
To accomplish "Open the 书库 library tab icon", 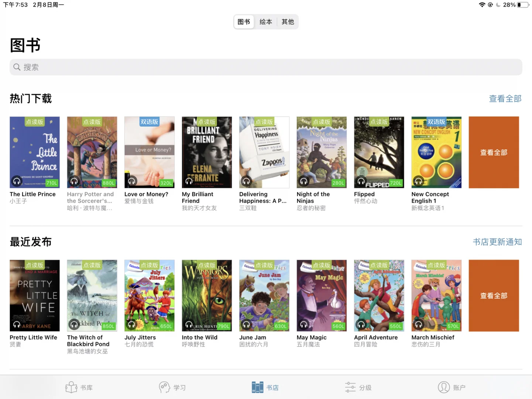I will click(71, 387).
